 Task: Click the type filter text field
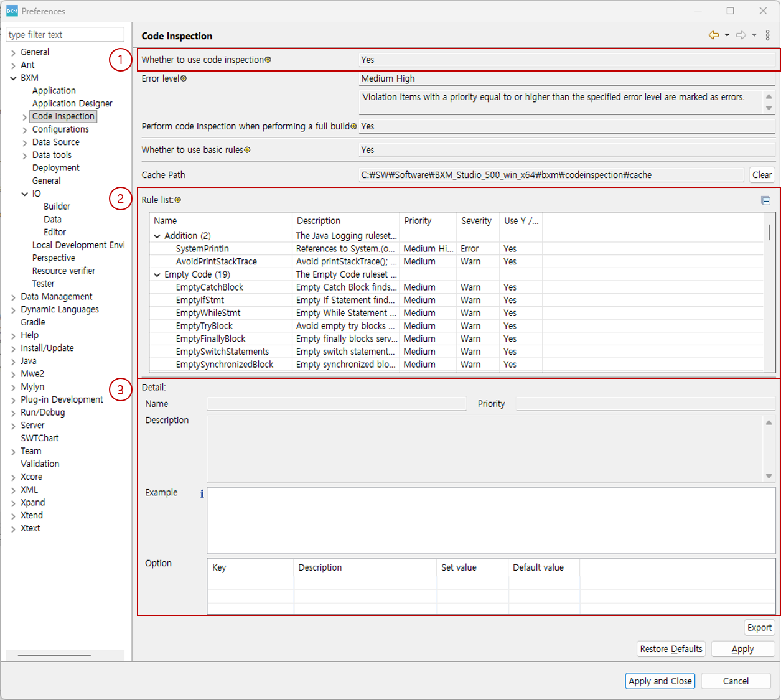tap(65, 35)
